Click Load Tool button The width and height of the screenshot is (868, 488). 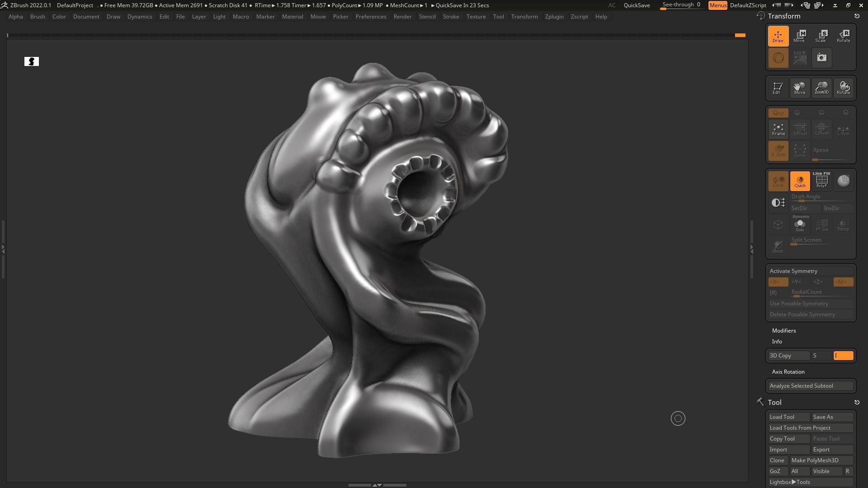click(789, 417)
